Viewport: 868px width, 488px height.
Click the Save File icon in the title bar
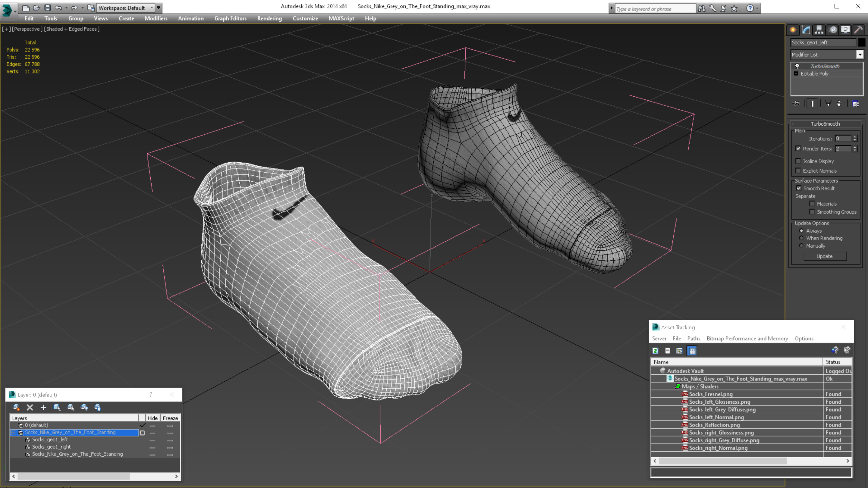(x=48, y=8)
